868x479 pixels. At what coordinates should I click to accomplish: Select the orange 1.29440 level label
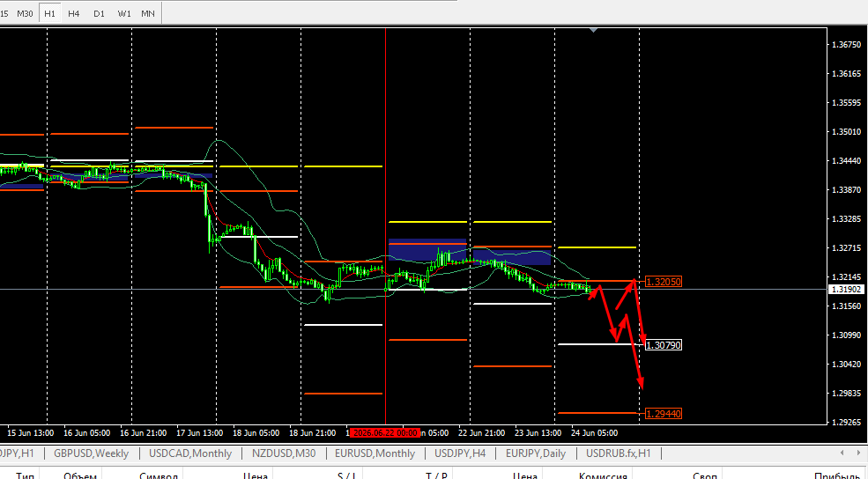tap(664, 414)
